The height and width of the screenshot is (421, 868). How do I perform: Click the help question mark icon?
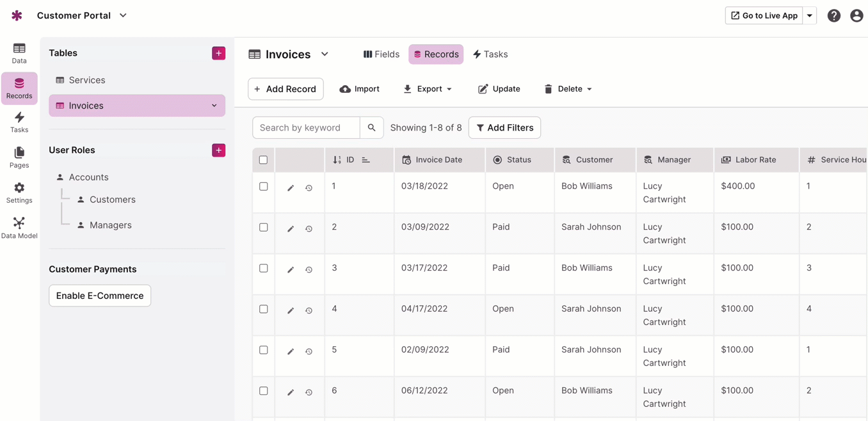(833, 16)
